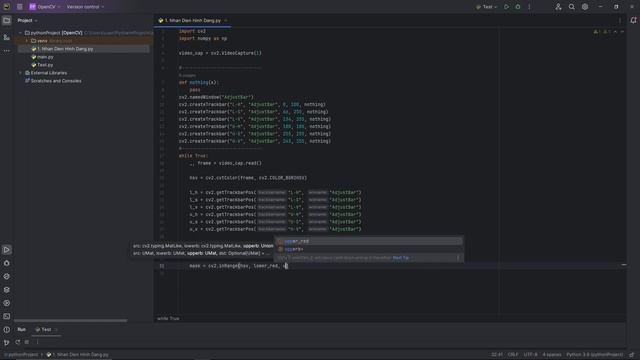Choose upper_red completion suggestion
This screenshot has width=640, height=360.
(369, 241)
